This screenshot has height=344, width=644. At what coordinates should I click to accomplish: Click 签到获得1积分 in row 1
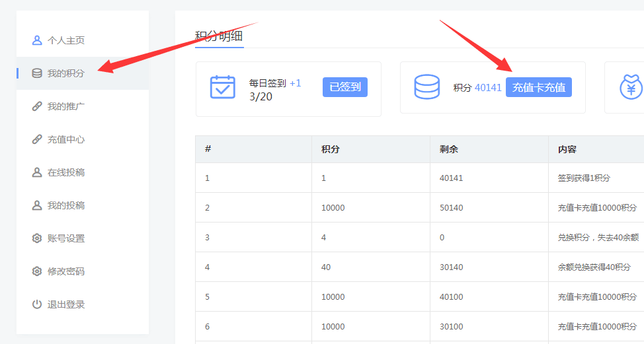[x=584, y=178]
